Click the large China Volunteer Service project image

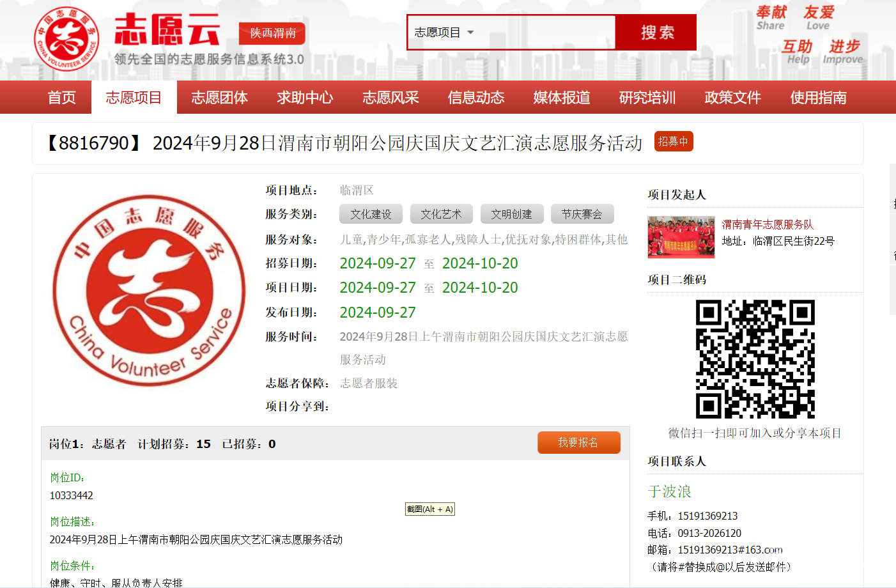coord(149,291)
